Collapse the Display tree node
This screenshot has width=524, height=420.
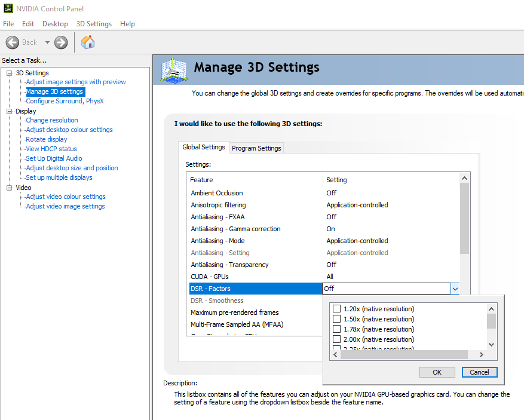click(10, 111)
